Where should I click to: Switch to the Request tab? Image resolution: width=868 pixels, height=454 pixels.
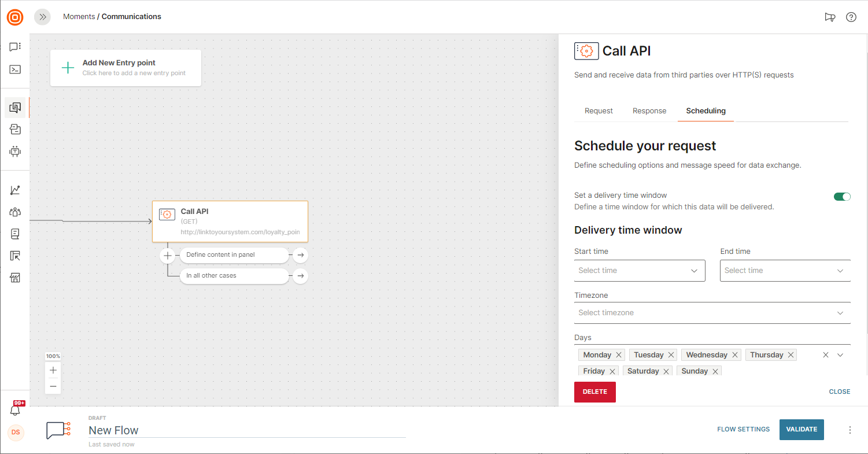tap(599, 111)
